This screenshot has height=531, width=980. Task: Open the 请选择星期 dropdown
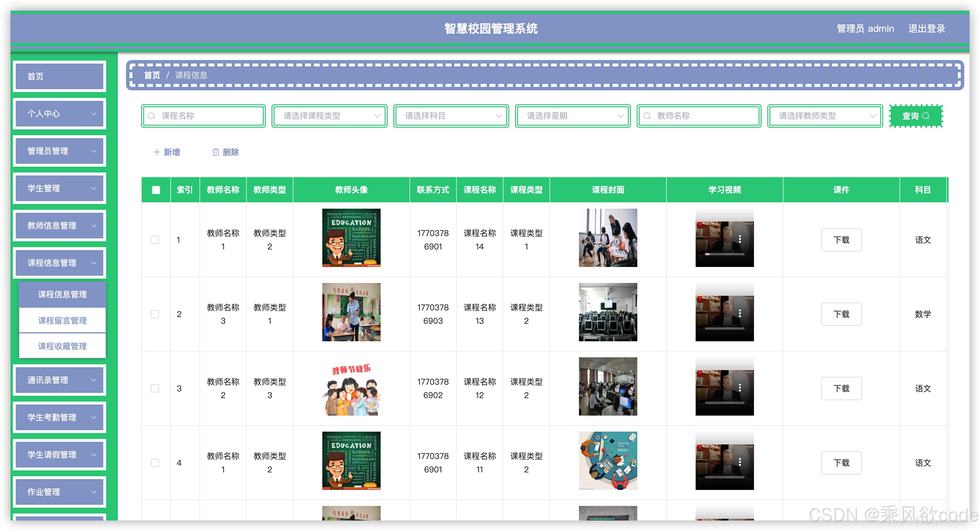[573, 116]
